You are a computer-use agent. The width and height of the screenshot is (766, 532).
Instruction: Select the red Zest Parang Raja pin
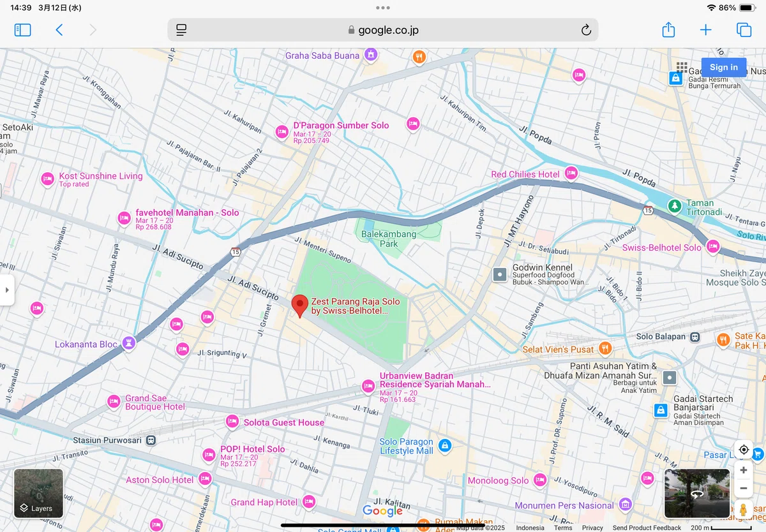pyautogui.click(x=300, y=306)
